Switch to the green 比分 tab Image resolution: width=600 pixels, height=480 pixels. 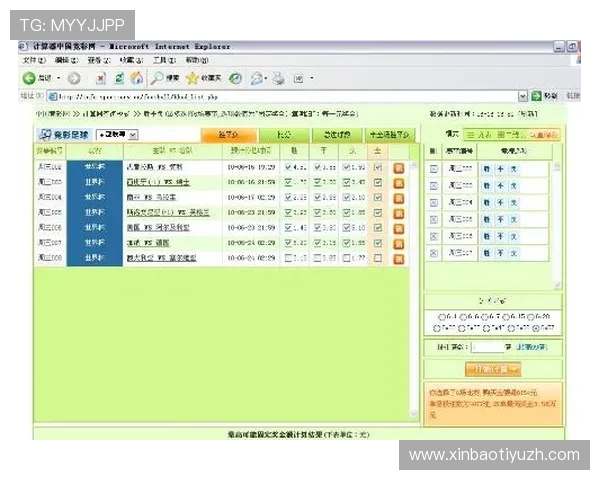click(284, 135)
